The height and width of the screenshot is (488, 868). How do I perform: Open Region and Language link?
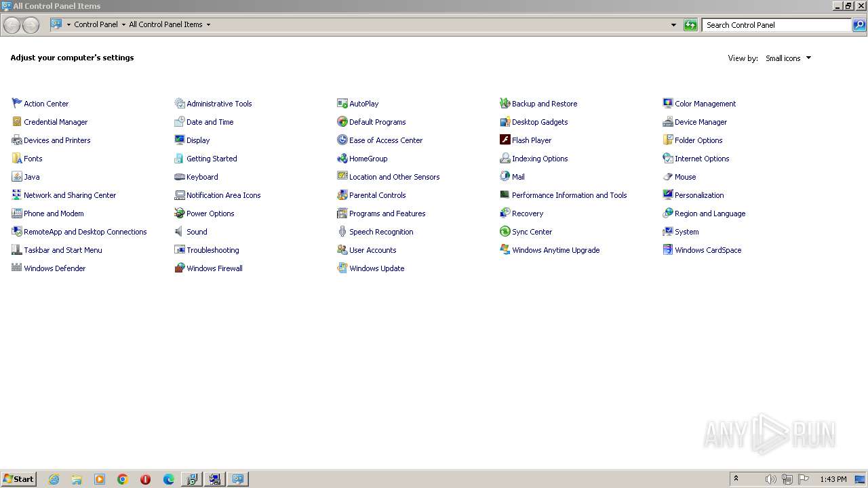click(710, 213)
